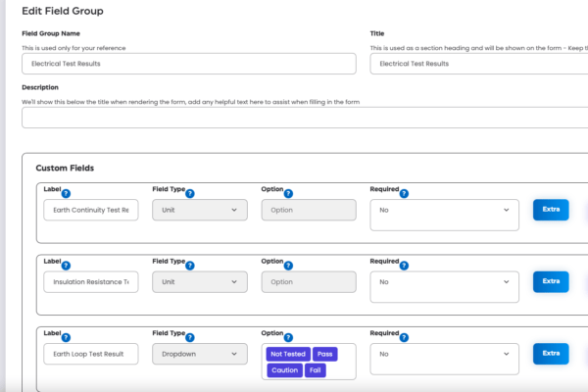Click help icon beside second row Label
The width and height of the screenshot is (588, 392).
coord(66,266)
